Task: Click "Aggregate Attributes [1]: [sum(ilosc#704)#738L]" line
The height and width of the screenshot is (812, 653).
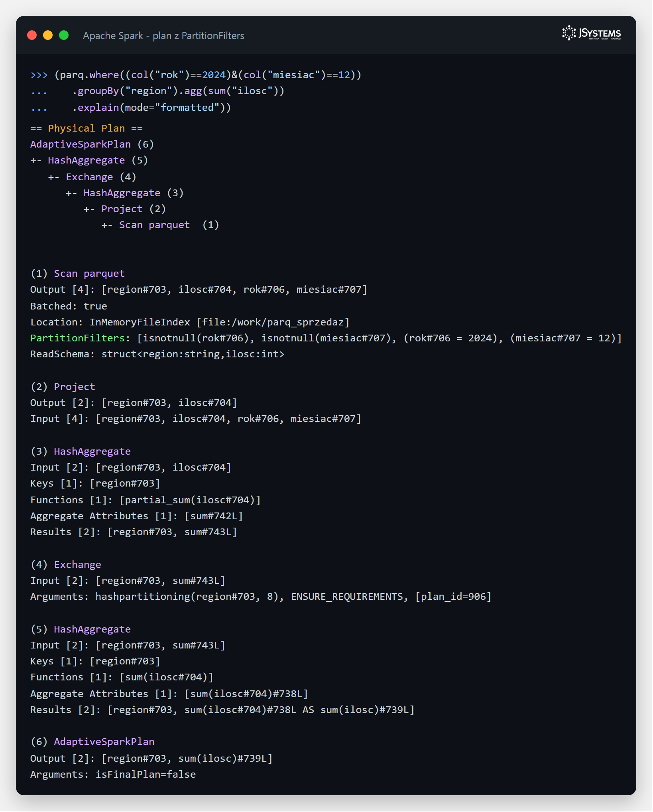Action: tap(169, 694)
